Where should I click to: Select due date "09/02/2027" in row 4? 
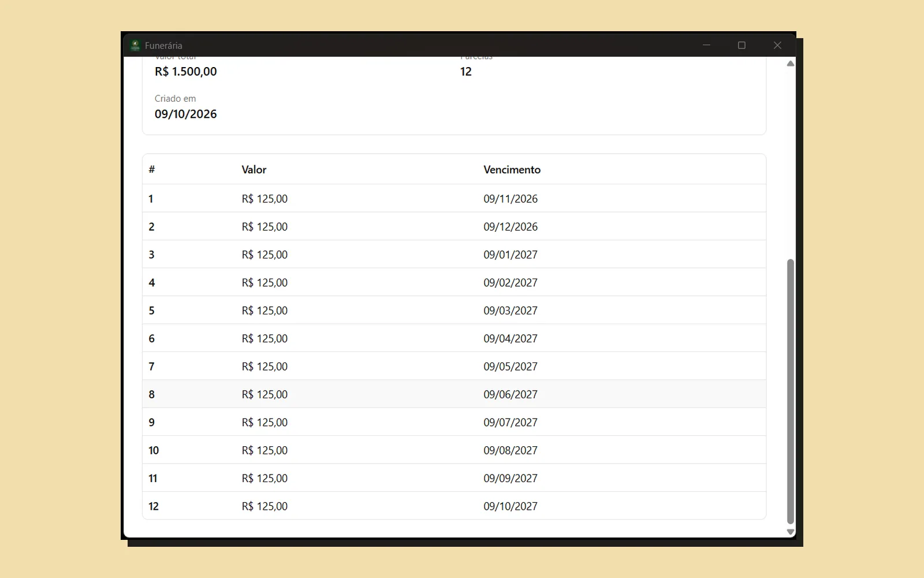coord(511,283)
